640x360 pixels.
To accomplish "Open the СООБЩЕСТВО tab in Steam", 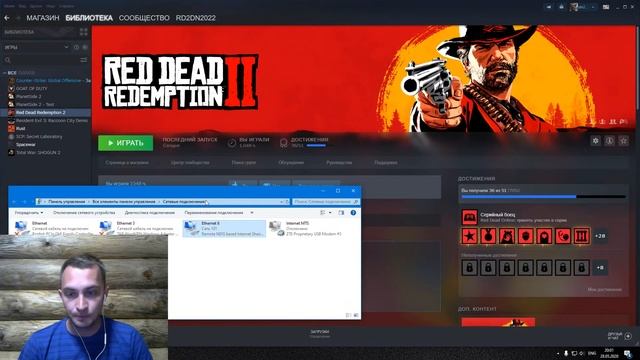I will pos(144,18).
